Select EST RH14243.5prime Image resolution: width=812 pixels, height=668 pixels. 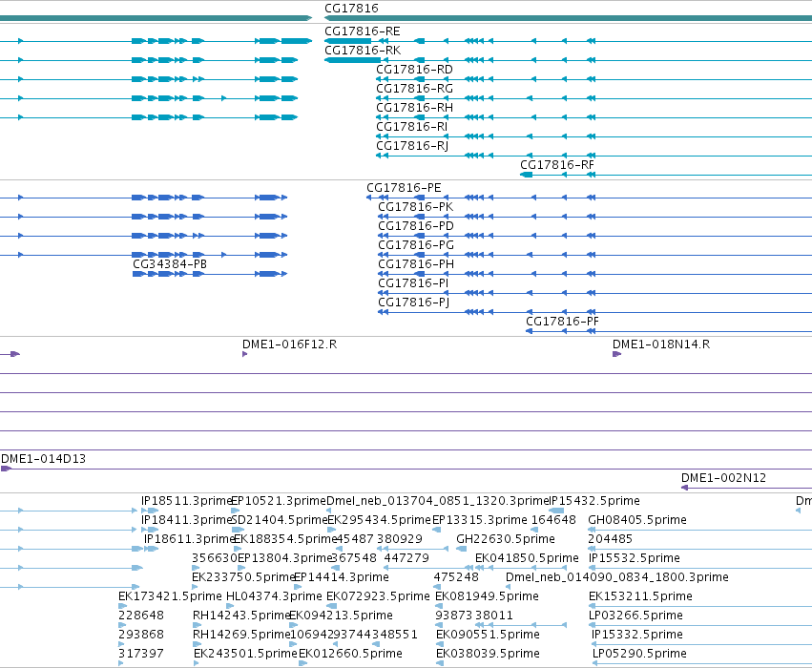pos(240,616)
